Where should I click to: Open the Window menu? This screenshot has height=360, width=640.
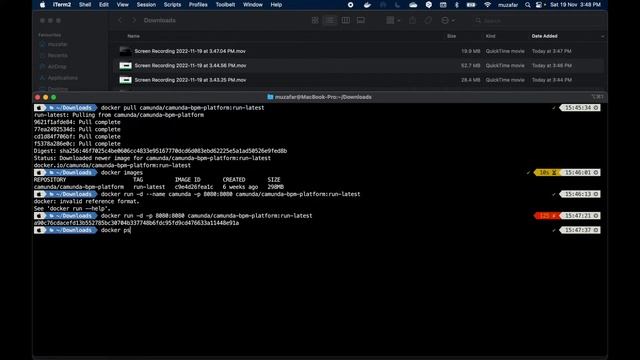(x=253, y=5)
